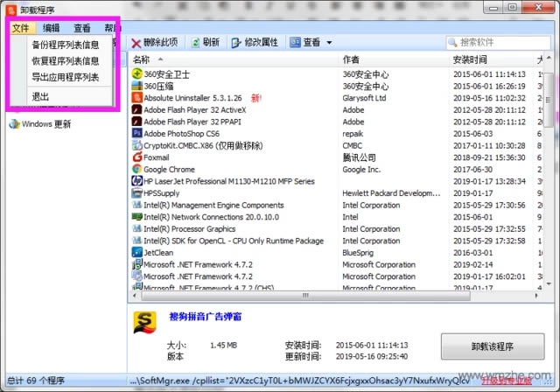This screenshot has height=392, width=560.
Task: Click the HPSSupply printer icon
Action: (137, 192)
